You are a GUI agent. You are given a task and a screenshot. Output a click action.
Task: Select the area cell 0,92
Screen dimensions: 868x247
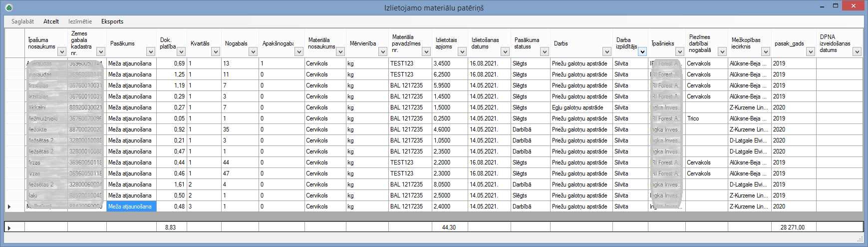point(172,129)
